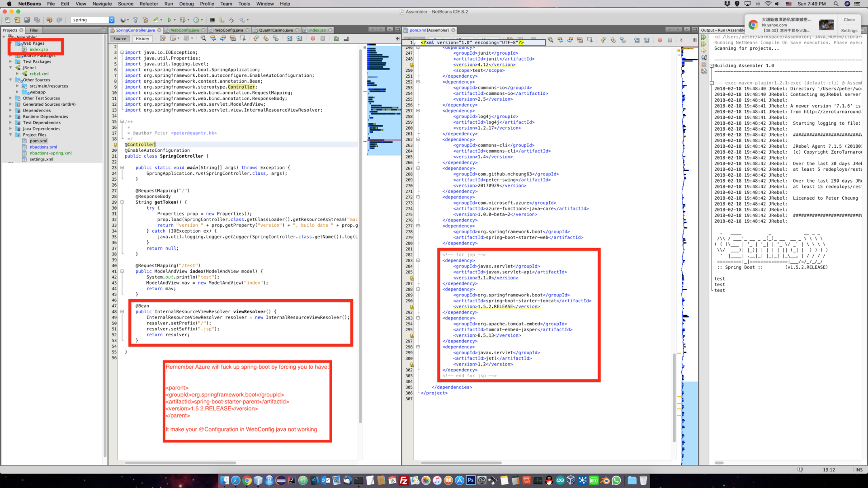The image size is (868, 488).
Task: Save all open files with toolbar icon
Action: point(37,20)
